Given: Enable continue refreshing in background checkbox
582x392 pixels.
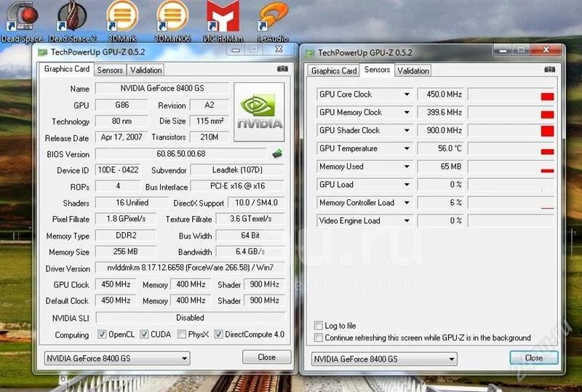Looking at the screenshot, I should coord(319,337).
